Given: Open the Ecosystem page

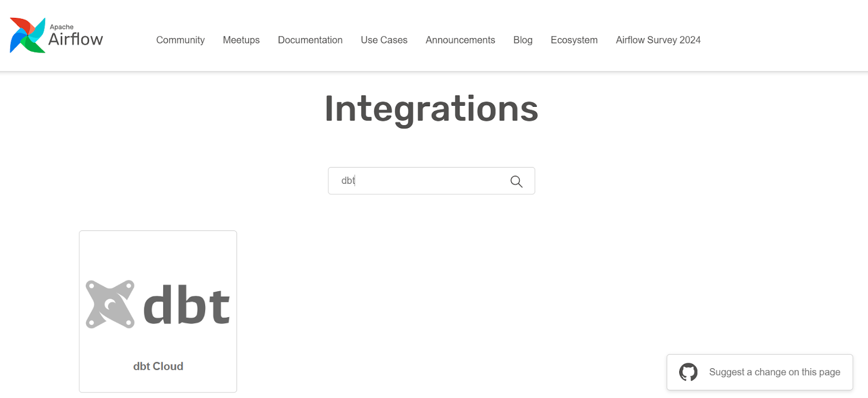Looking at the screenshot, I should click(x=574, y=40).
